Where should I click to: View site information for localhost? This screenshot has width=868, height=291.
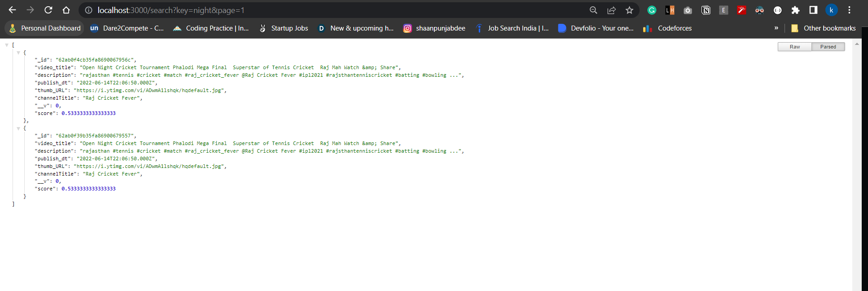89,10
